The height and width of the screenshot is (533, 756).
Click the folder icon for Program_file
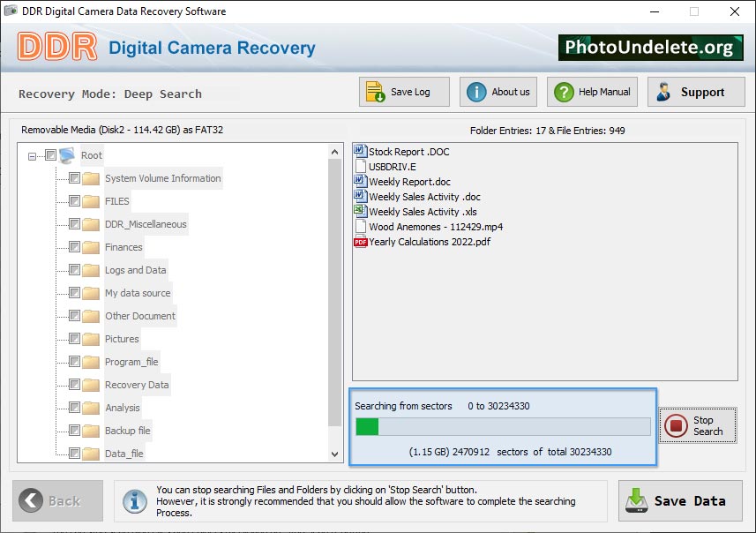[91, 362]
